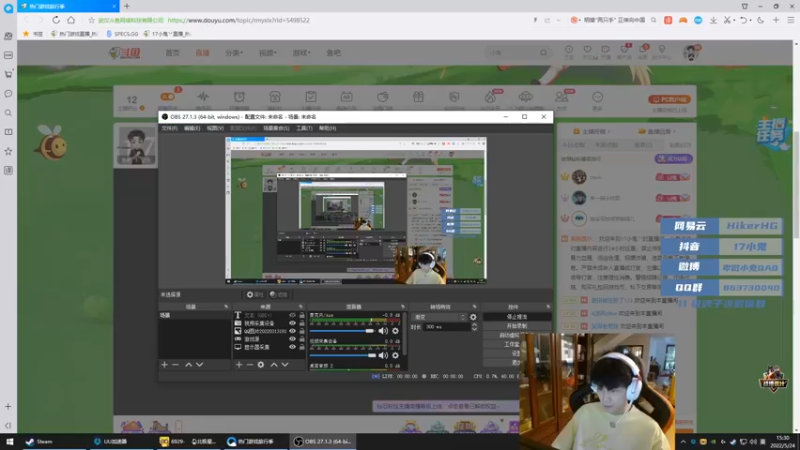This screenshot has height=450, width=800.
Task: Go to 首页 link in Douyu nav
Action: [172, 53]
